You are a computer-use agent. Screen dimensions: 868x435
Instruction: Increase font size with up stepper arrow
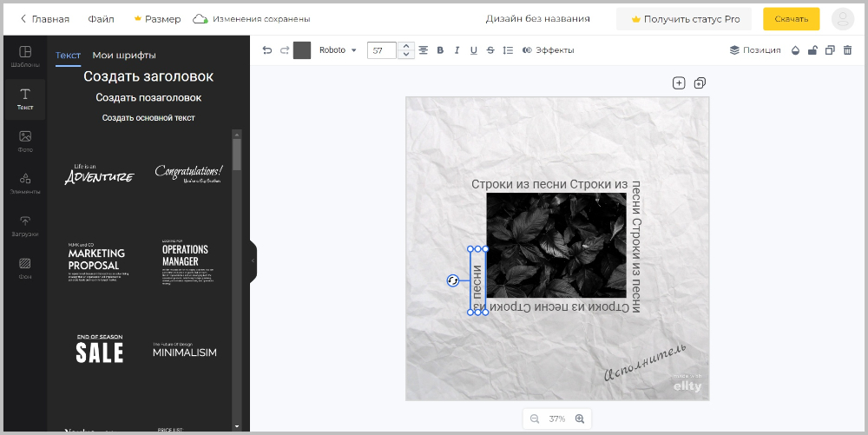[x=405, y=46]
